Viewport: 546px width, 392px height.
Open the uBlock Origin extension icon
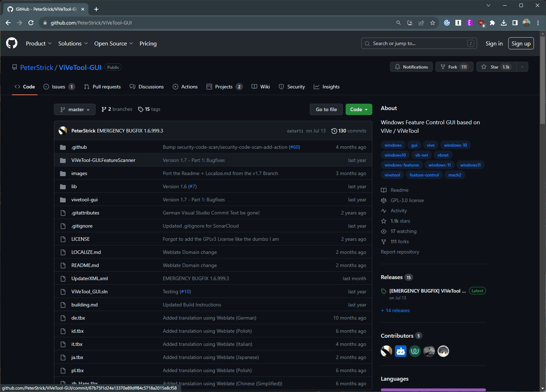tap(481, 23)
